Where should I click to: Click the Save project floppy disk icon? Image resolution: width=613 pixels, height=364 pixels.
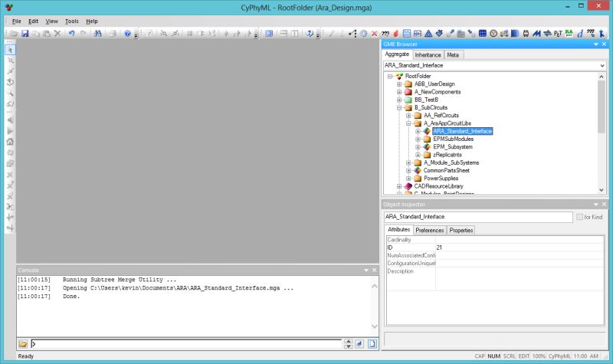pyautogui.click(x=25, y=34)
